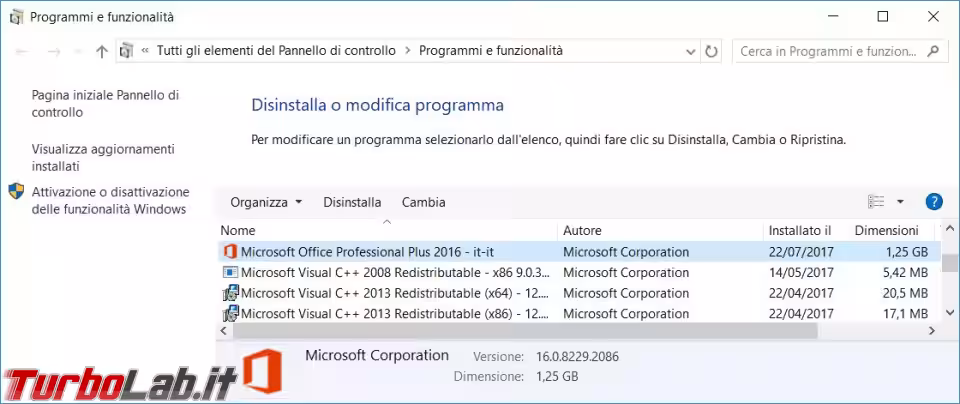The width and height of the screenshot is (960, 404).
Task: Click the vertical scrollbar thumb
Action: click(x=950, y=263)
